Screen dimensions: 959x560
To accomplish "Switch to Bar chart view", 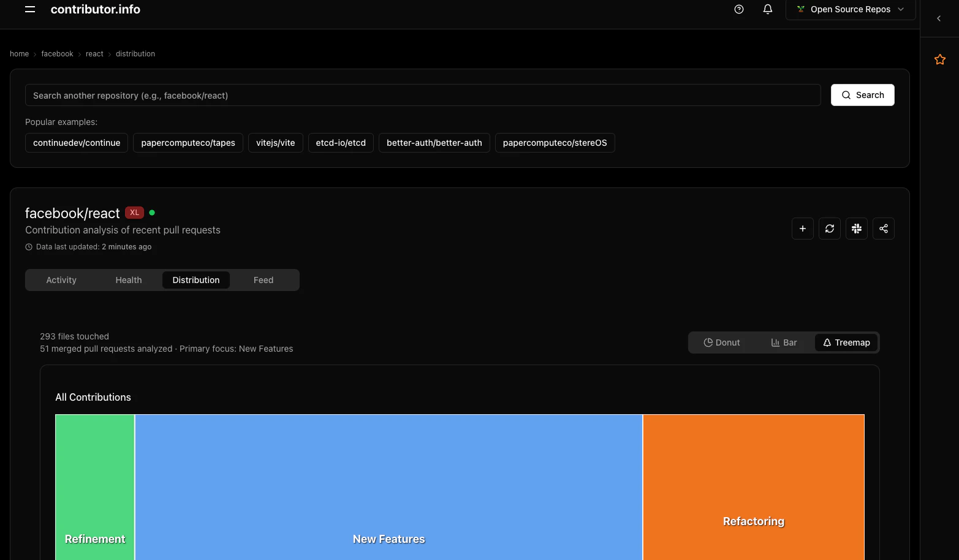I will point(783,342).
